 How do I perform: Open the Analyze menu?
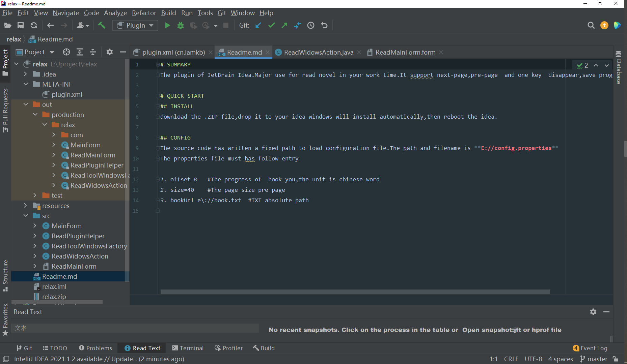[115, 13]
